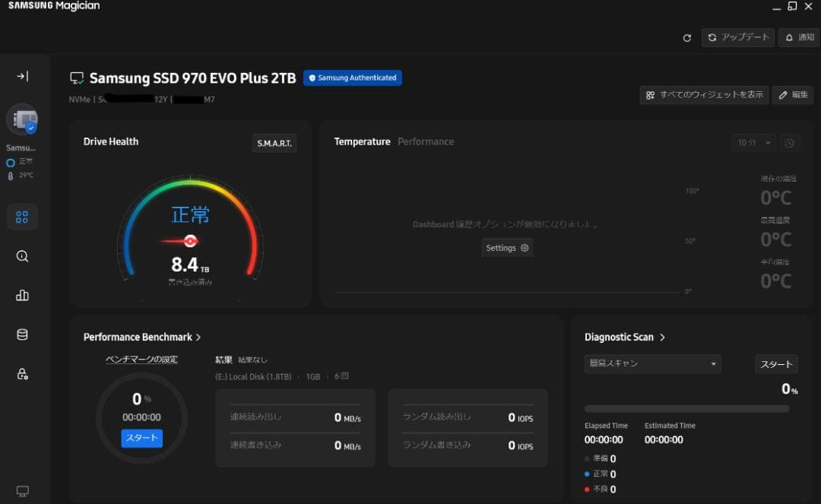The width and height of the screenshot is (821, 504).
Task: Click the ランダム書き込み result row
Action: 468,445
